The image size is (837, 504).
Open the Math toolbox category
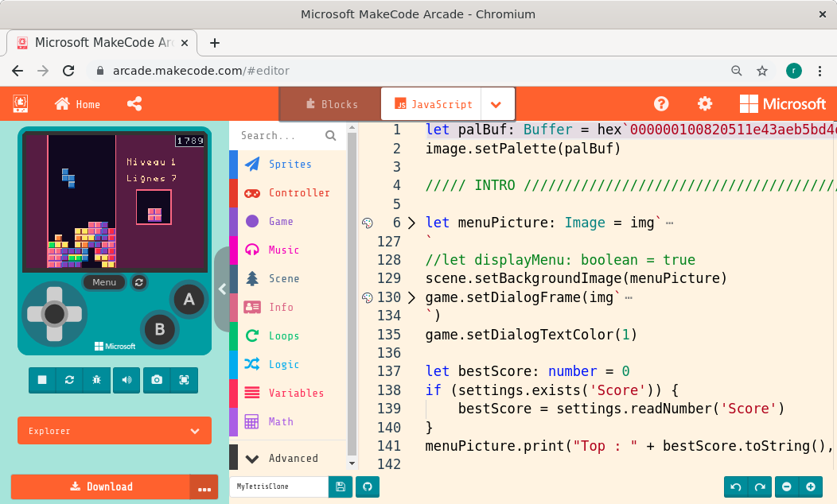point(288,421)
